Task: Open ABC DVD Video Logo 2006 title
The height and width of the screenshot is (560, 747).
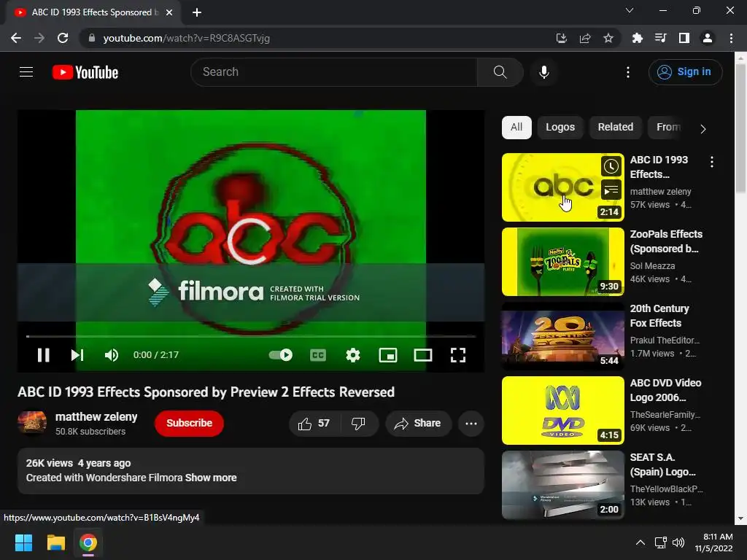Action: 665,390
